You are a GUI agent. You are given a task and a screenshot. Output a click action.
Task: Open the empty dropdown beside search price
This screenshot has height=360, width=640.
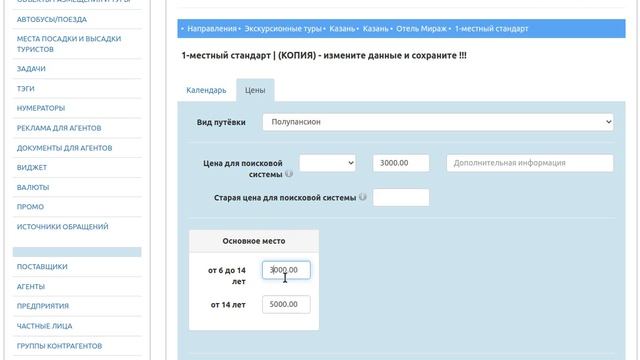pos(327,163)
